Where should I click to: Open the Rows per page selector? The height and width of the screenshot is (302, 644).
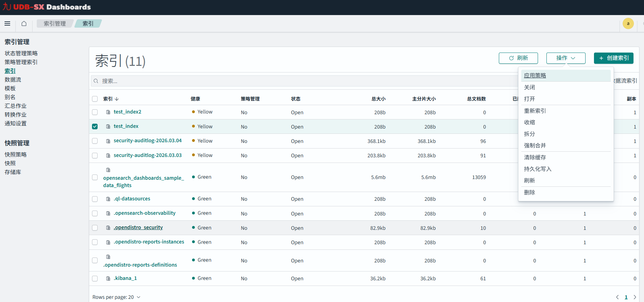tap(116, 297)
